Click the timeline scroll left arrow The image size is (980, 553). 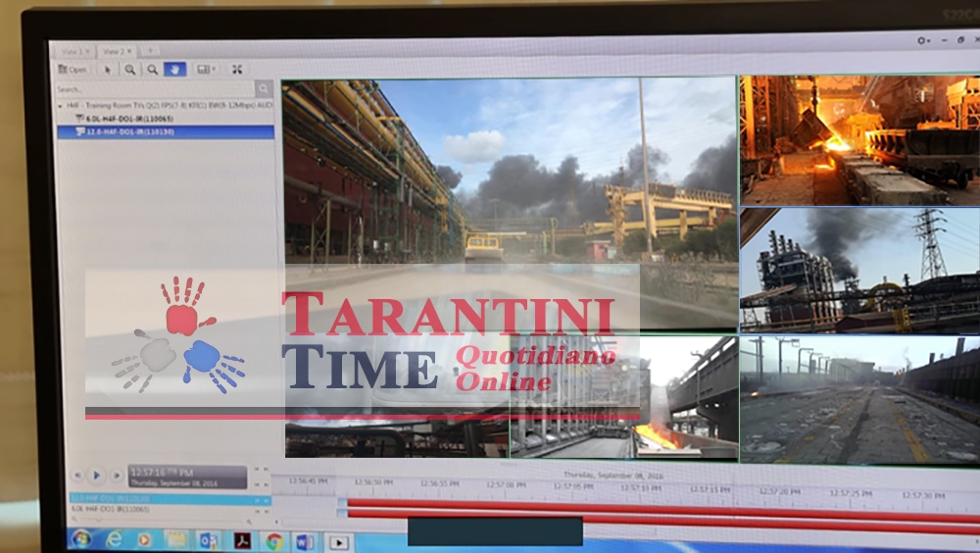click(277, 522)
